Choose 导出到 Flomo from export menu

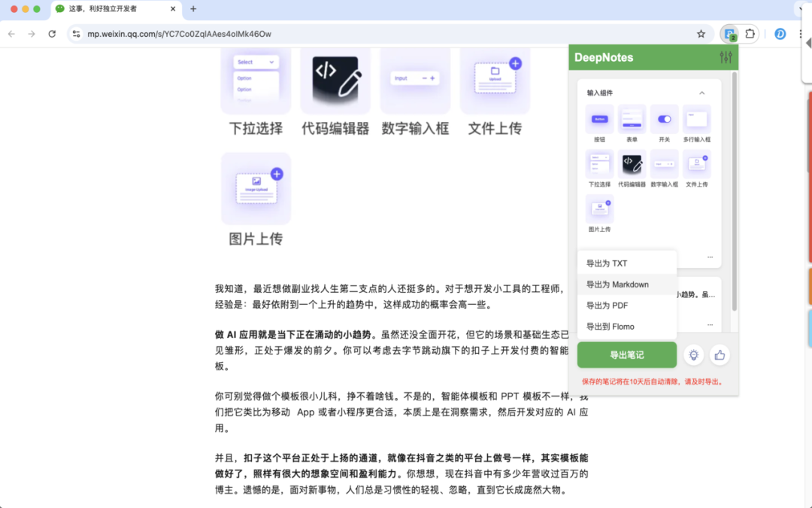626,327
